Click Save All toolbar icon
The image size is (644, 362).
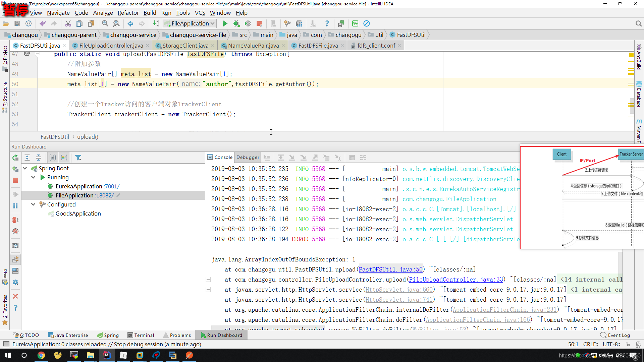pyautogui.click(x=17, y=23)
